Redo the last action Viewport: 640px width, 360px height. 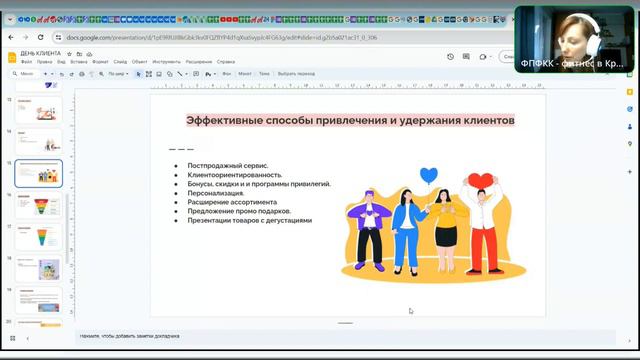(x=71, y=74)
